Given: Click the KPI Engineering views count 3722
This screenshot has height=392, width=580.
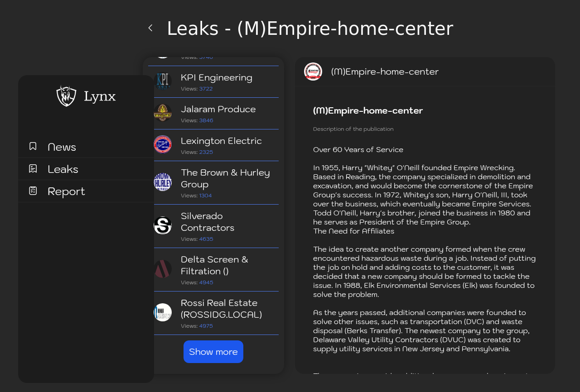Looking at the screenshot, I should [x=206, y=89].
